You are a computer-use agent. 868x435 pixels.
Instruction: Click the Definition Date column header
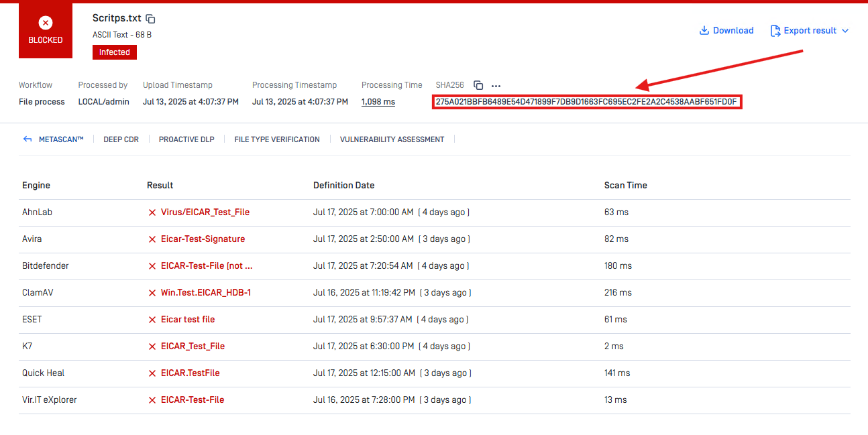[x=344, y=185]
